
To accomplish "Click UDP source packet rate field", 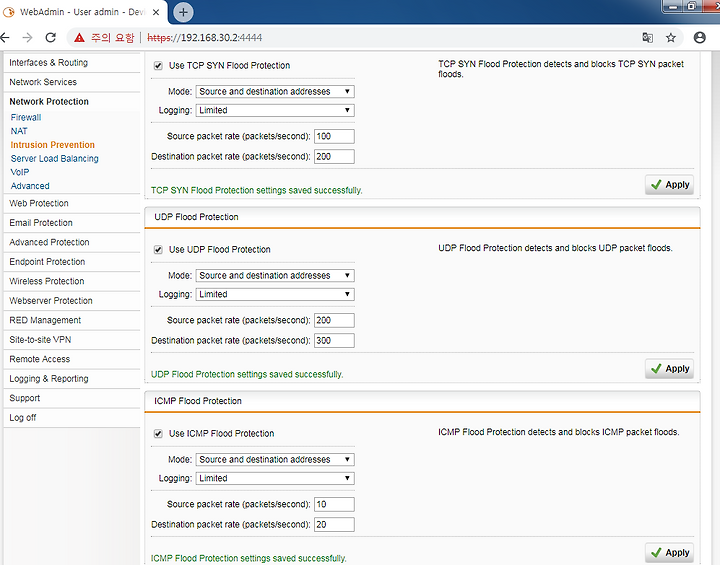I will [x=334, y=320].
